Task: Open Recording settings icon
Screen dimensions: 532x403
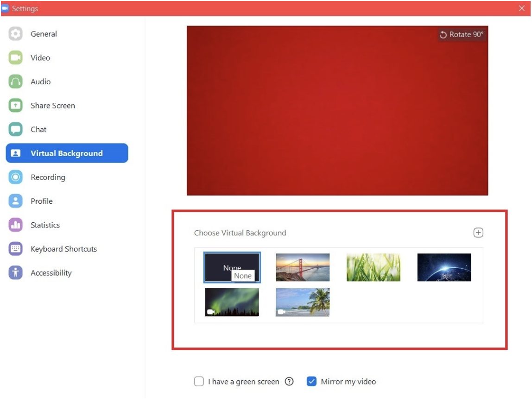Action: (16, 177)
